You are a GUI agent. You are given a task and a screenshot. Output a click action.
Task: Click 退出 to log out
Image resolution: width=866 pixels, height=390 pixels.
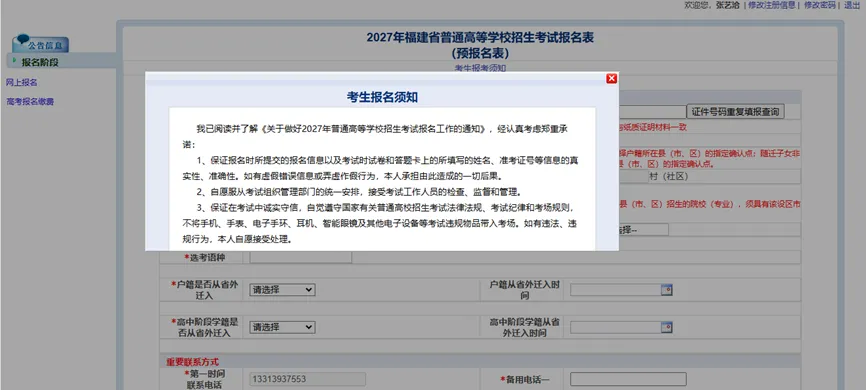[x=852, y=5]
